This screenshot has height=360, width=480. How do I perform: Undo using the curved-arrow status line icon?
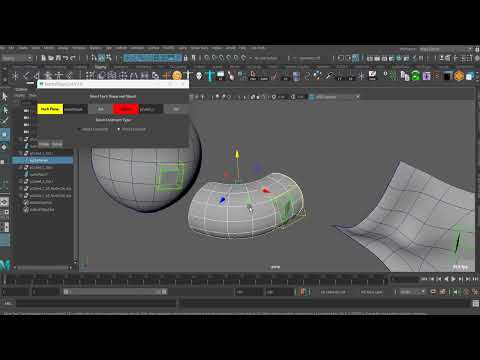(x=65, y=58)
